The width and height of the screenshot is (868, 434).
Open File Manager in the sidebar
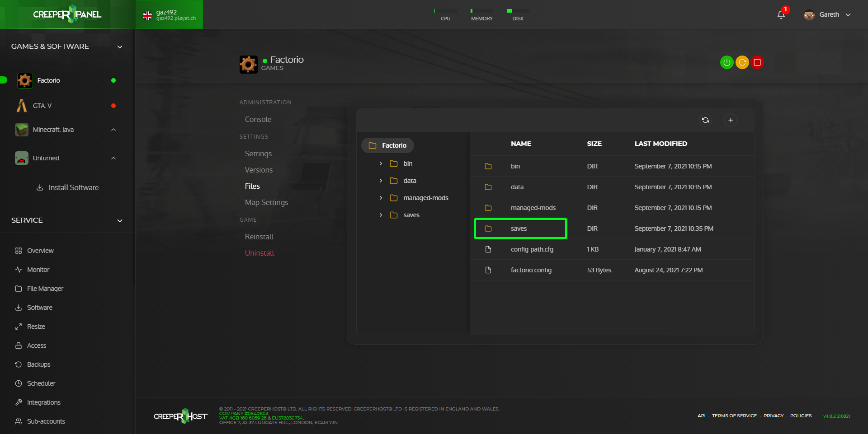[45, 289]
